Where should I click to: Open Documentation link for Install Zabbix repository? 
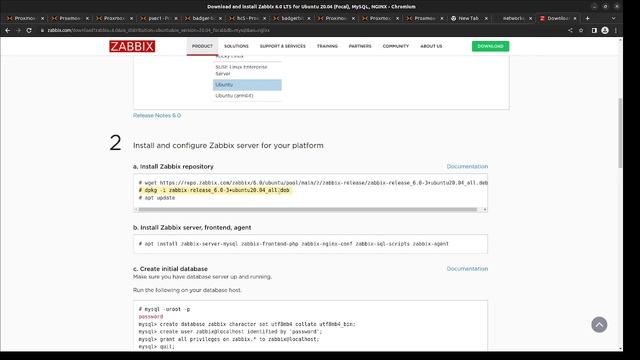[x=467, y=167]
